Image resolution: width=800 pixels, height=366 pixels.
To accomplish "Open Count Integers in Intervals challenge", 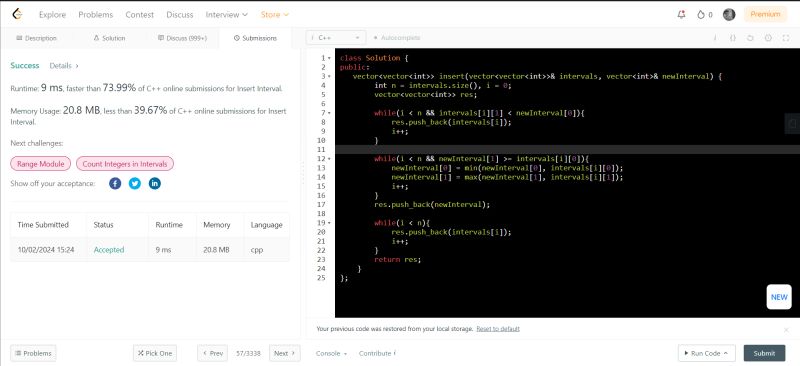I will coord(125,164).
